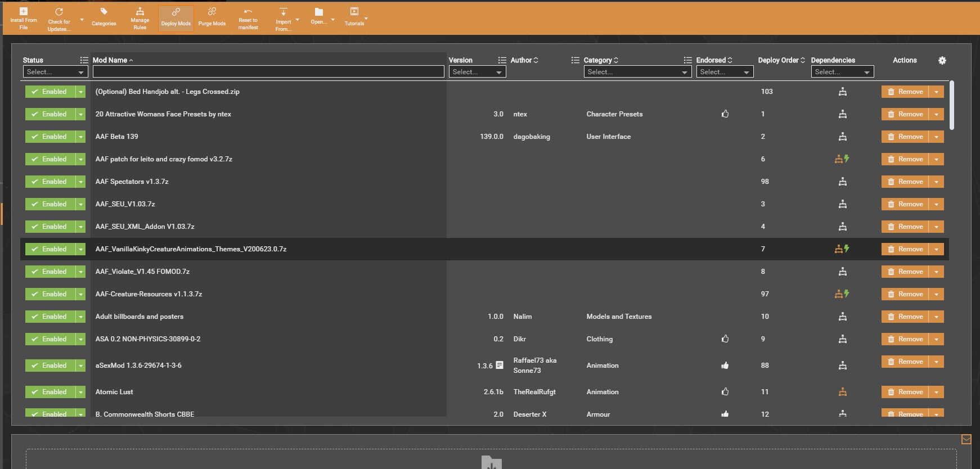Sort by Endorsed column header

point(714,60)
